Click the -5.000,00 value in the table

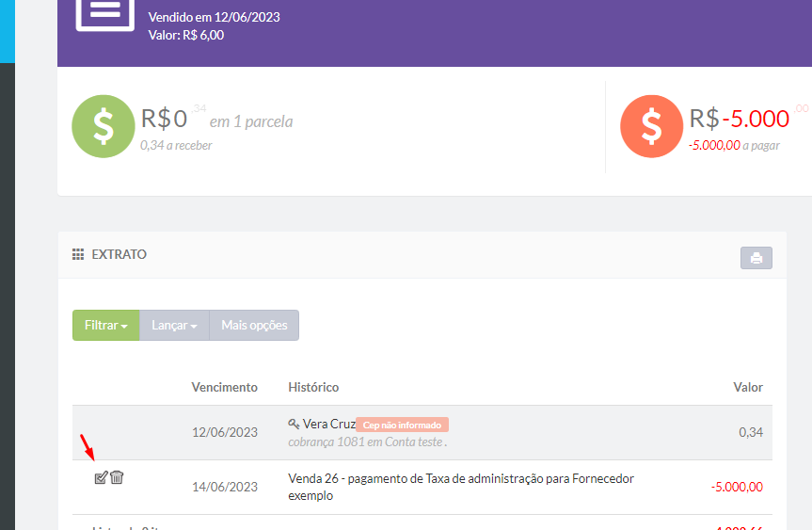[x=737, y=487]
